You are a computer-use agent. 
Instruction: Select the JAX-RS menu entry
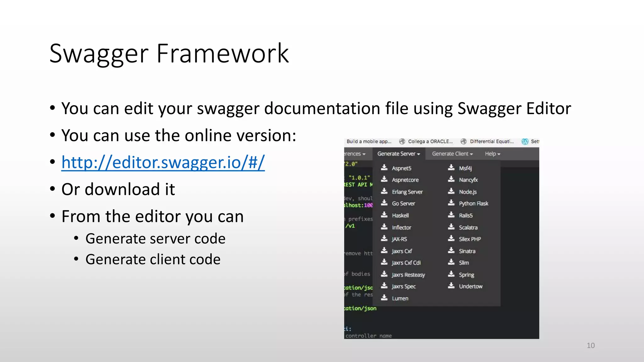point(399,239)
